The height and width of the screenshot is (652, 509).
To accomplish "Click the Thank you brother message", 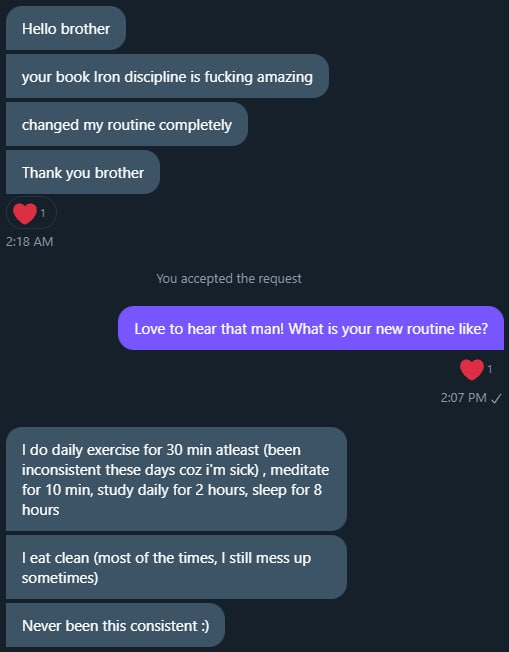I will pyautogui.click(x=83, y=172).
